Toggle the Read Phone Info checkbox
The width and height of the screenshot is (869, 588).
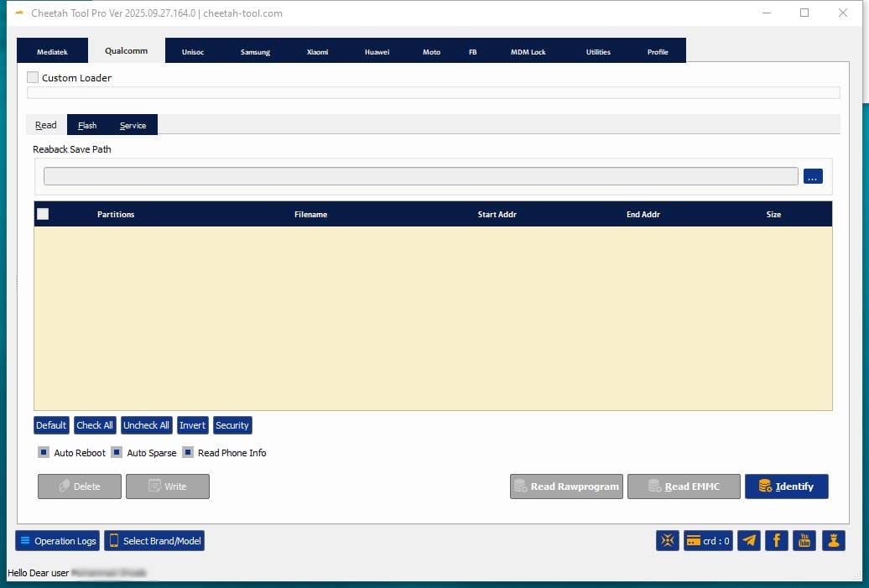click(x=188, y=453)
